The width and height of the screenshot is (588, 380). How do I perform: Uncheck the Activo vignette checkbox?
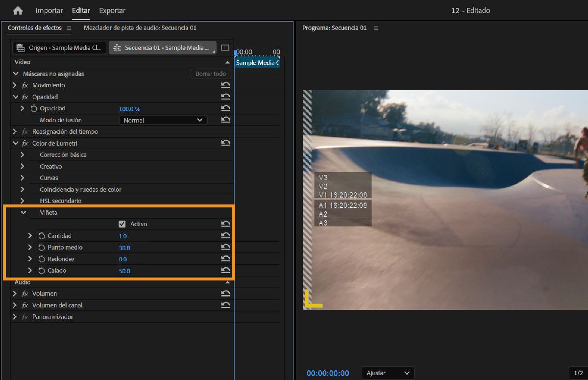pos(122,224)
